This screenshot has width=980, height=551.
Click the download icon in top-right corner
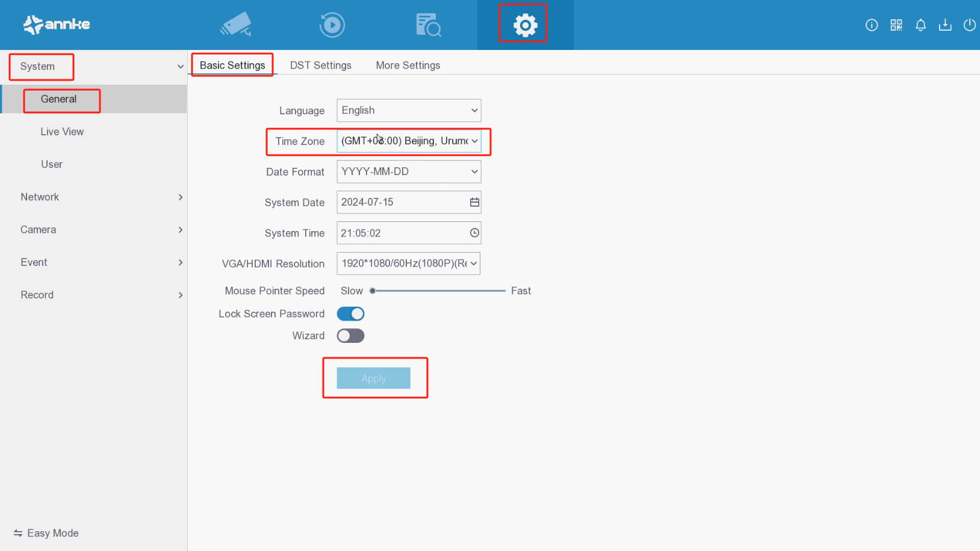pyautogui.click(x=945, y=25)
